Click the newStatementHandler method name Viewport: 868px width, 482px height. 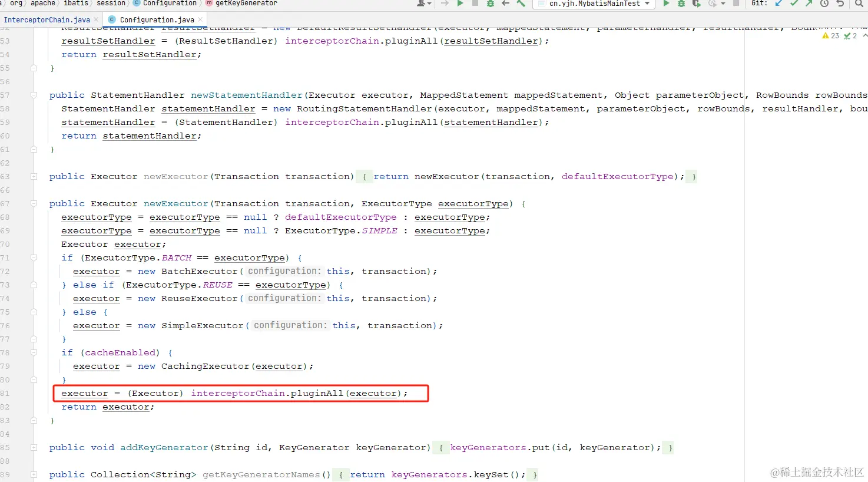246,95
